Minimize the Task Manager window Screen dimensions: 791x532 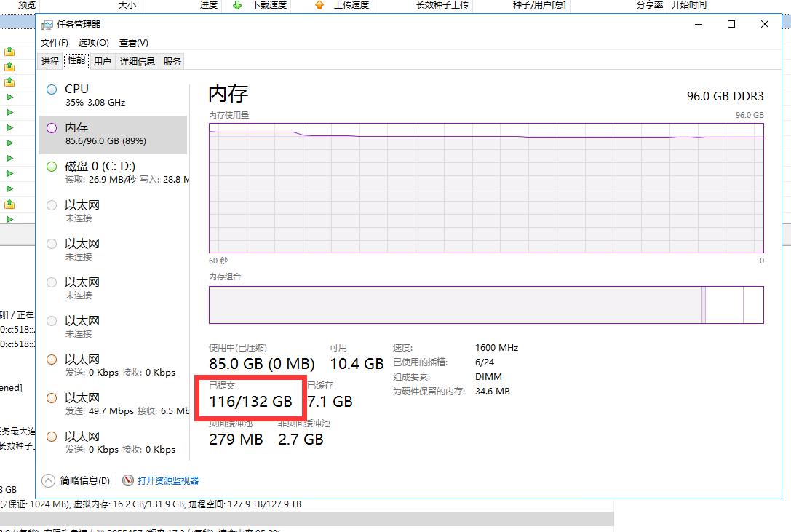699,24
